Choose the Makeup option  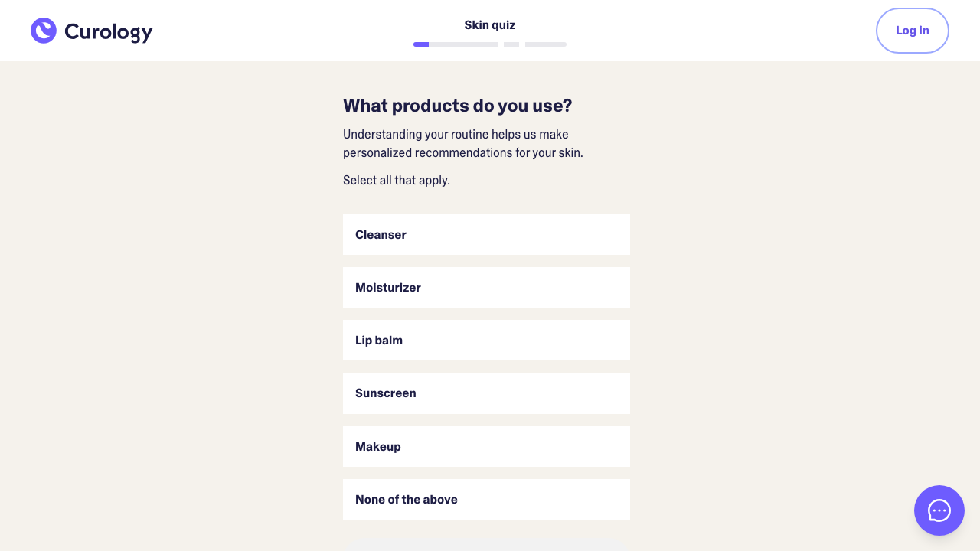[486, 447]
